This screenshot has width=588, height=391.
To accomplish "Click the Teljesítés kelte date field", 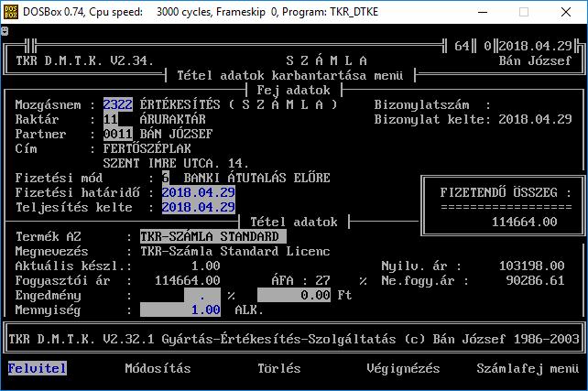I will click(x=199, y=207).
